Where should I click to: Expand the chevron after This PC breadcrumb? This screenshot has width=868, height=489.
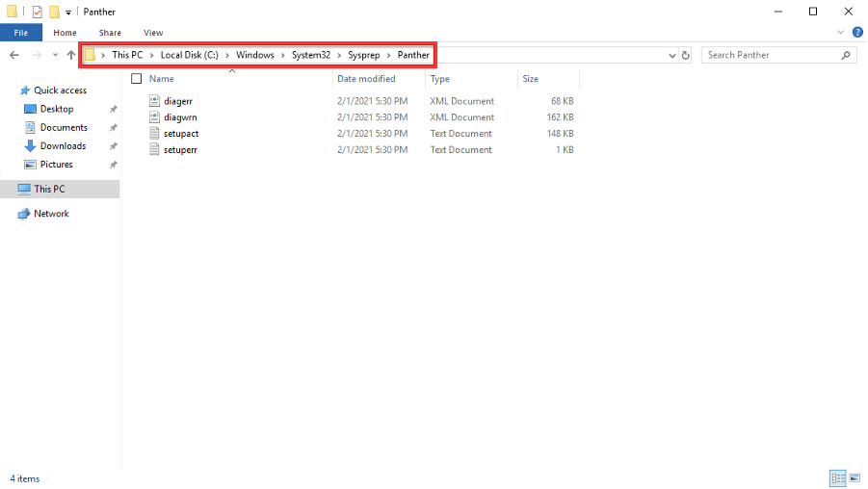(x=151, y=55)
